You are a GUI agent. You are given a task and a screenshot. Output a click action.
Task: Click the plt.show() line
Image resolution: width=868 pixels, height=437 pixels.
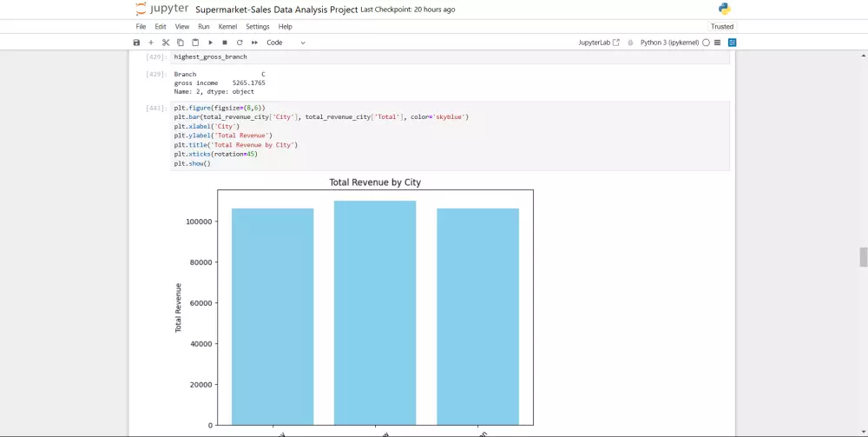tap(192, 164)
